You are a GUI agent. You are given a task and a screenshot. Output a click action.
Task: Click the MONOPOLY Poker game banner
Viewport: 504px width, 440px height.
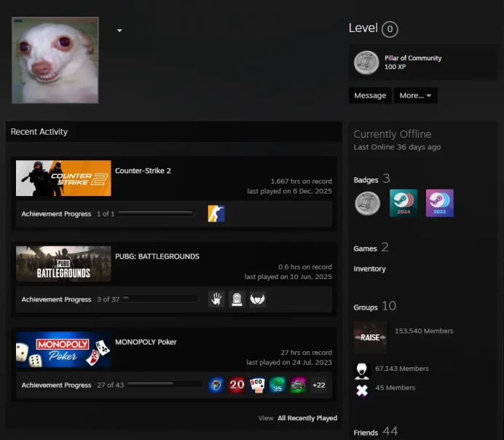[63, 350]
